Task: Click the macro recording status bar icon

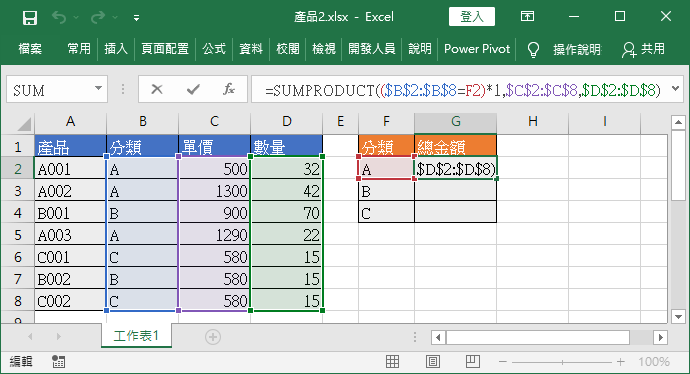Action: 58,362
